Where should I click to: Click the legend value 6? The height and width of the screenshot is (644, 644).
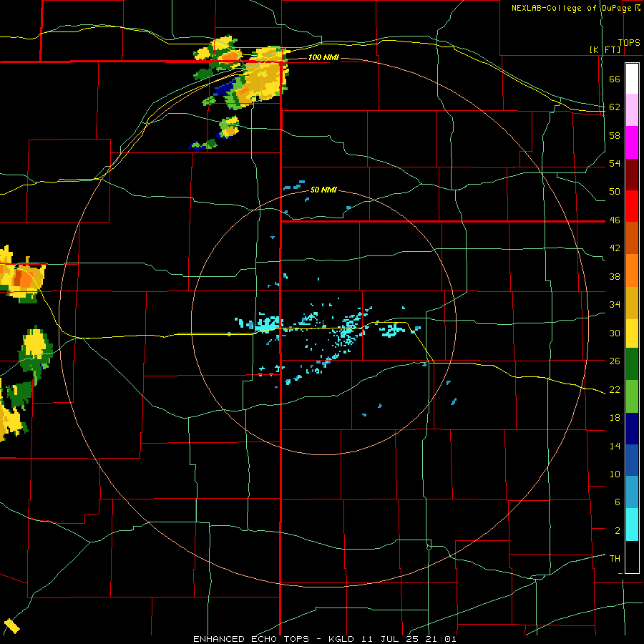point(618,502)
